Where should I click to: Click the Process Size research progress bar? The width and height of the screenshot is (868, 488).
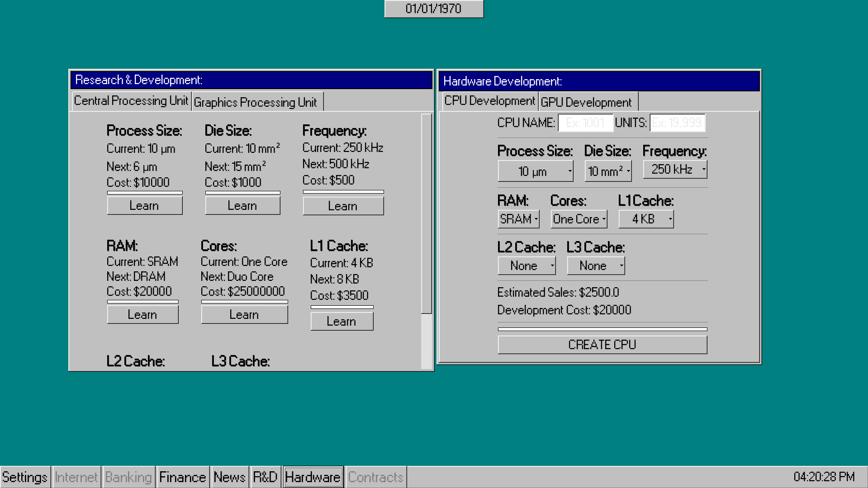[145, 193]
